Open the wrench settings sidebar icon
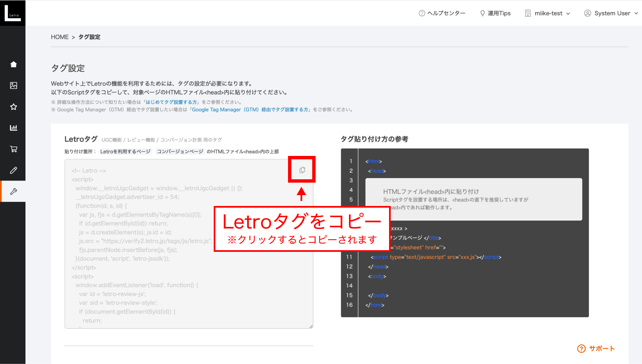 (13, 191)
